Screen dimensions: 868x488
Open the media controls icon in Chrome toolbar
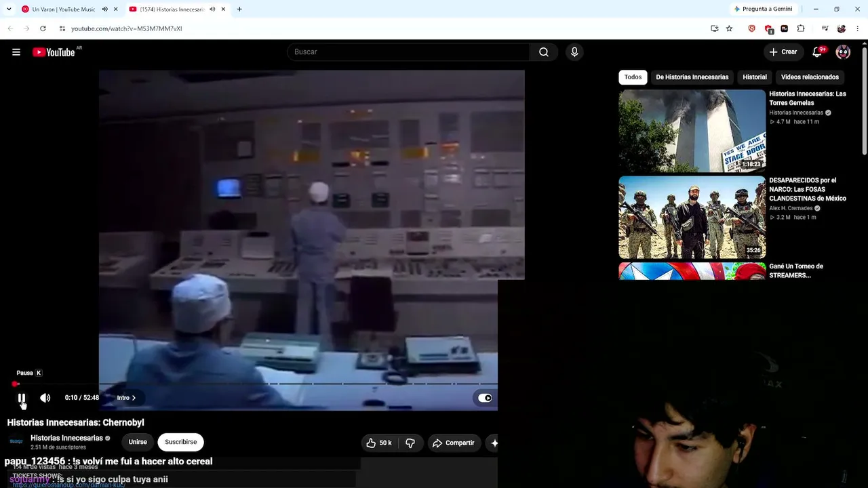[825, 28]
